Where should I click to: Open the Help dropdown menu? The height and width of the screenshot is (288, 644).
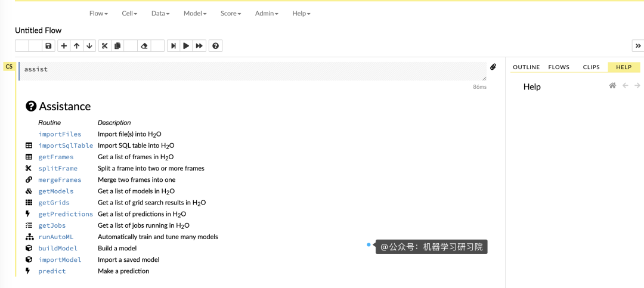pos(302,13)
